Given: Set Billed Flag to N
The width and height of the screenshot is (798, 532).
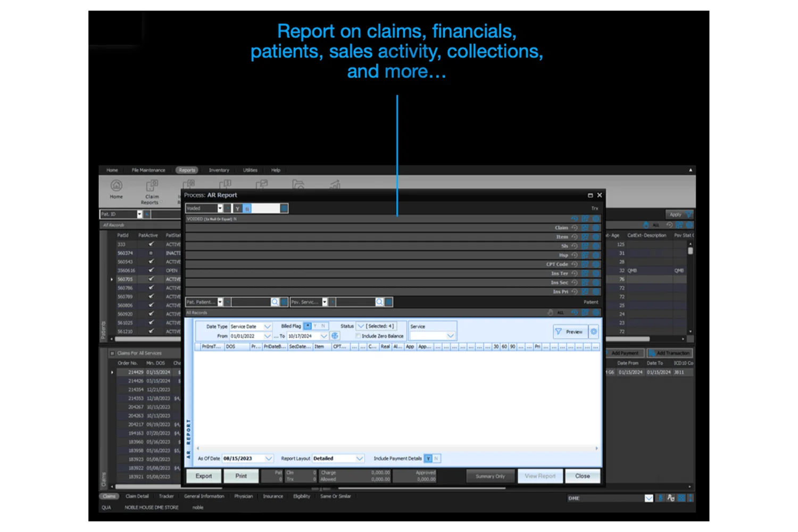Looking at the screenshot, I should click(x=323, y=326).
